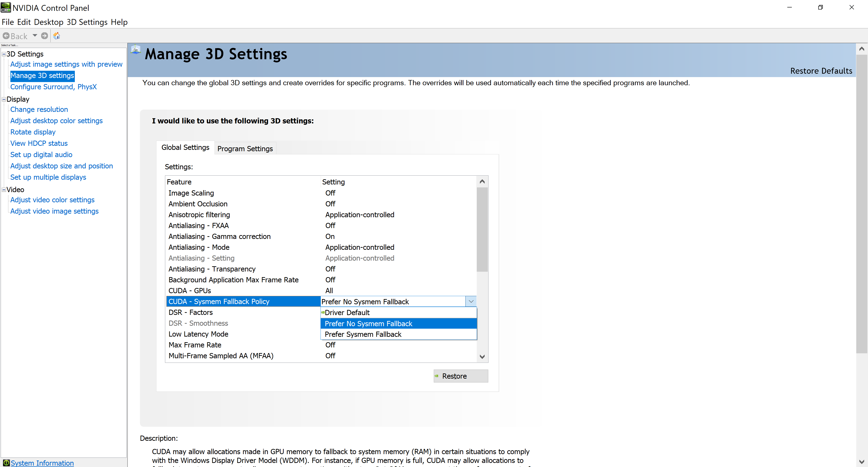Close the Sysmem Fallback Policy dropdown arrow

(471, 302)
